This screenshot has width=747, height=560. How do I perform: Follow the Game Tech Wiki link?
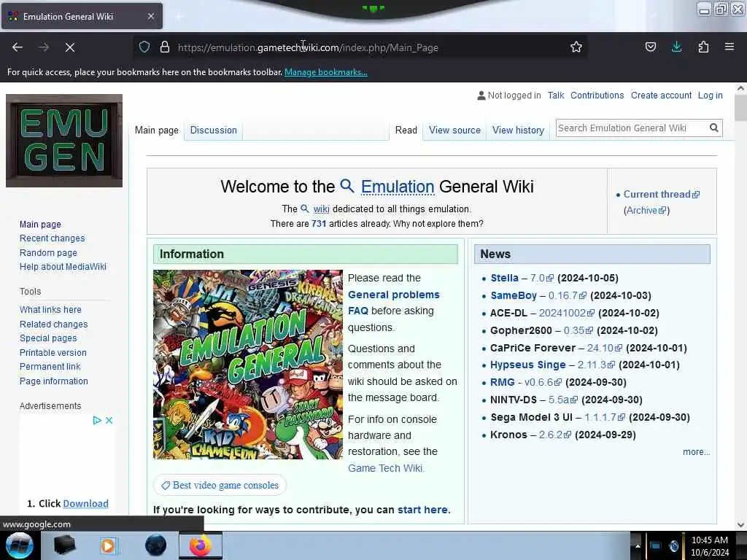[385, 468]
